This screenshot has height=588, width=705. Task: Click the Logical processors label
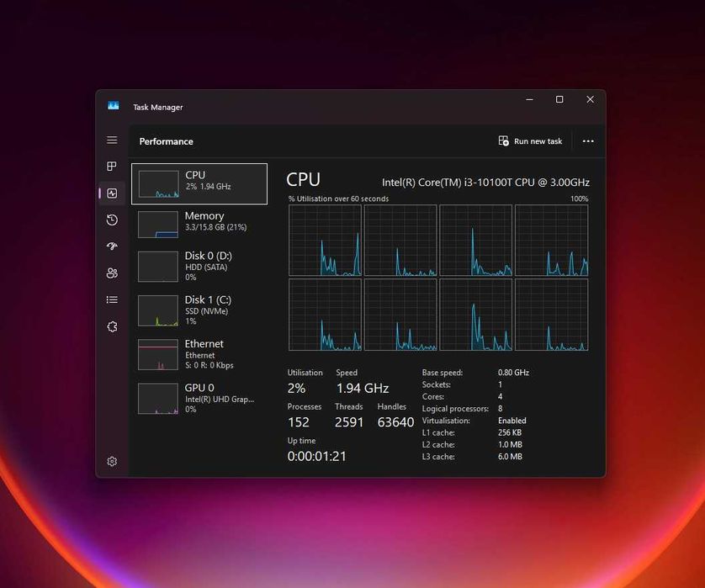pos(455,409)
